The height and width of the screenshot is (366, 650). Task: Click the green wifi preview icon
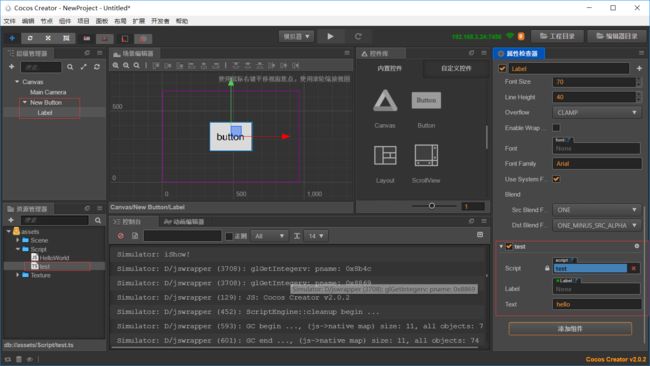(x=510, y=36)
